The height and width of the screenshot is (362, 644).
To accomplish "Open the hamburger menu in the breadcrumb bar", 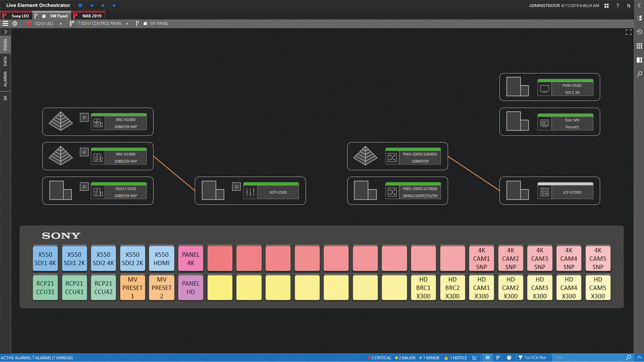I will [x=5, y=23].
